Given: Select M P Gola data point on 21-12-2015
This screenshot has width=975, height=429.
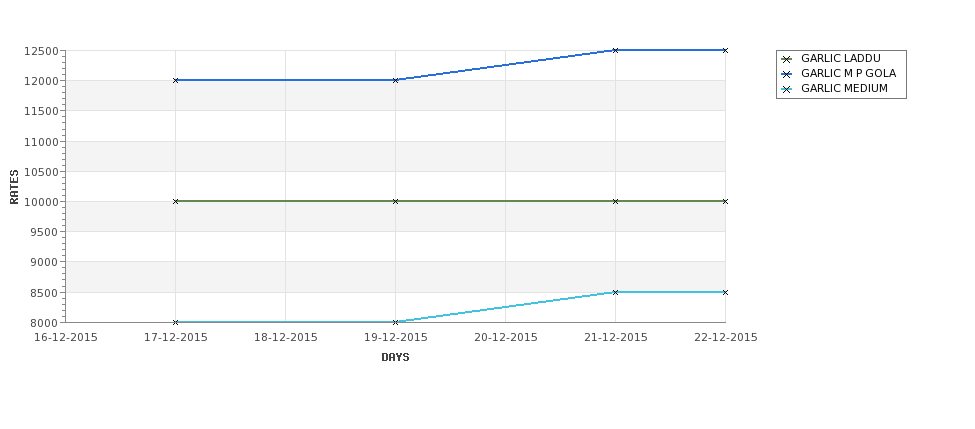Looking at the screenshot, I should click(616, 50).
